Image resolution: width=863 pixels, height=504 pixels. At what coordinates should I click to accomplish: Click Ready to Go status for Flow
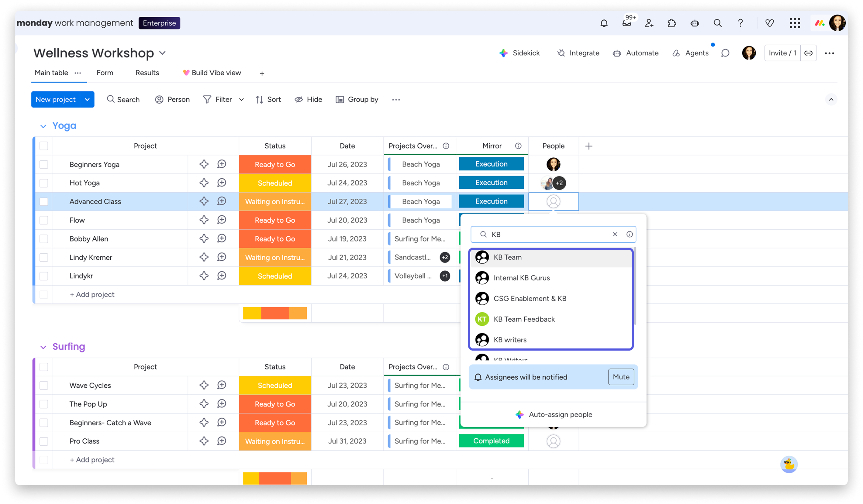[x=275, y=220]
